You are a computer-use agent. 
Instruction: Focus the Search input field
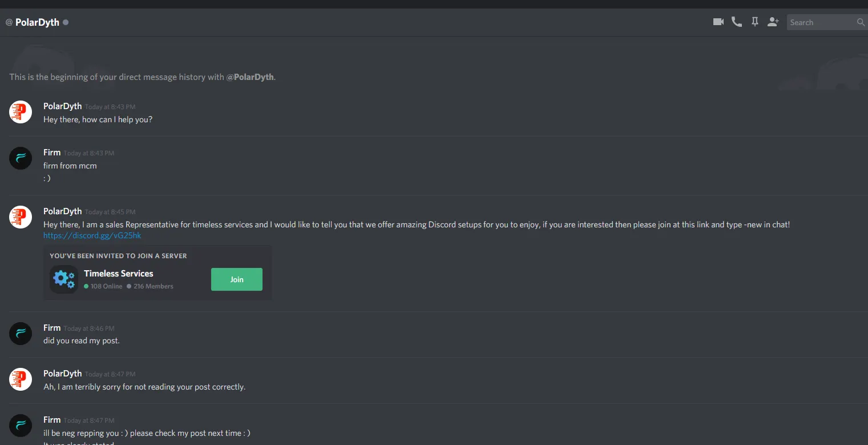[x=821, y=22]
